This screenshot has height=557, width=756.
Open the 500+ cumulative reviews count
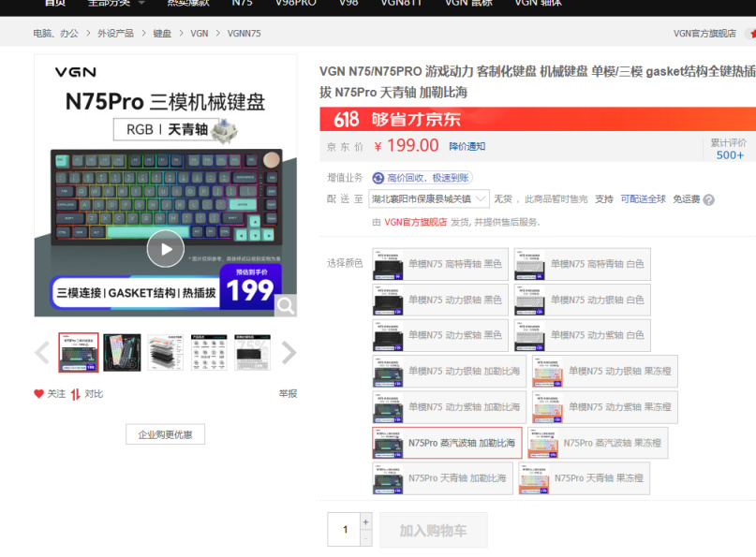[x=730, y=155]
